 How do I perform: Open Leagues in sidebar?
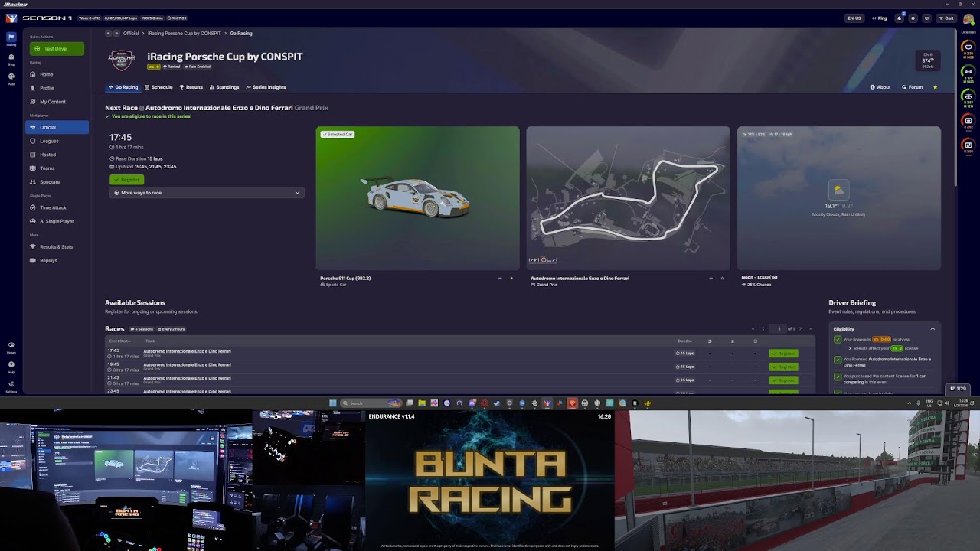click(57, 141)
